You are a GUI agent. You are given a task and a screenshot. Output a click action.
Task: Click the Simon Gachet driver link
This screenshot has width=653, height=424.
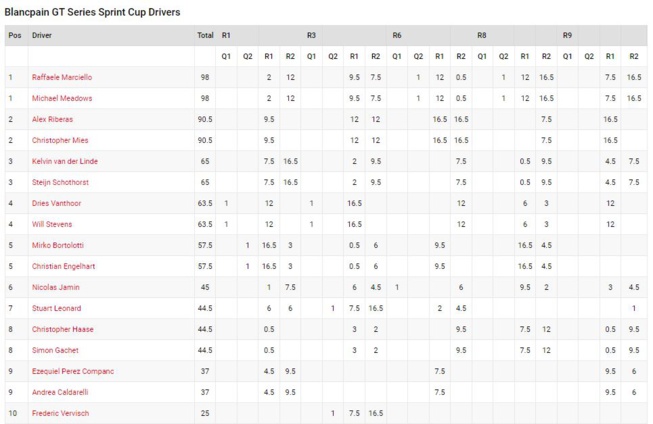[x=54, y=350]
